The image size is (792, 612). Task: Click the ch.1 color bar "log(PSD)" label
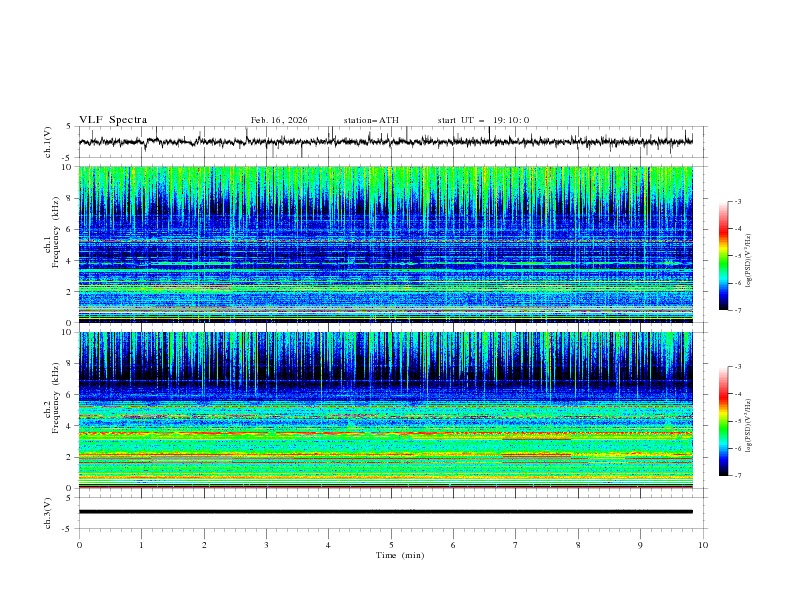[748, 261]
